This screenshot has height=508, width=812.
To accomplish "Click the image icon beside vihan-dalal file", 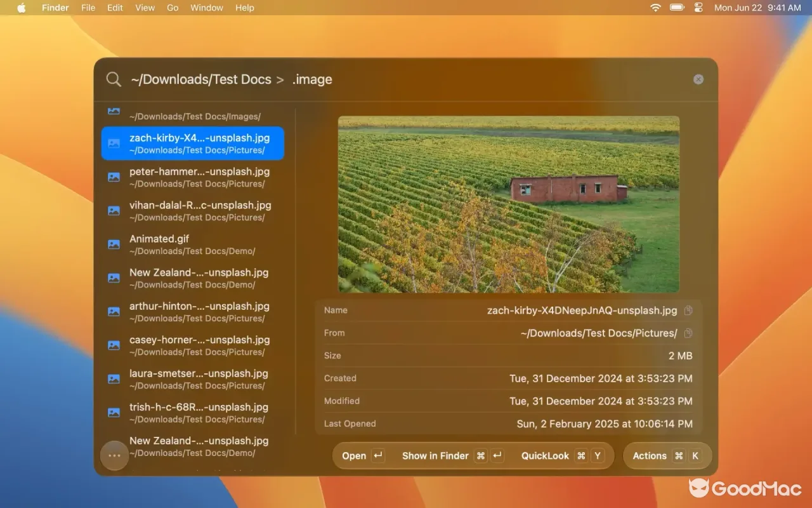I will [x=114, y=211].
